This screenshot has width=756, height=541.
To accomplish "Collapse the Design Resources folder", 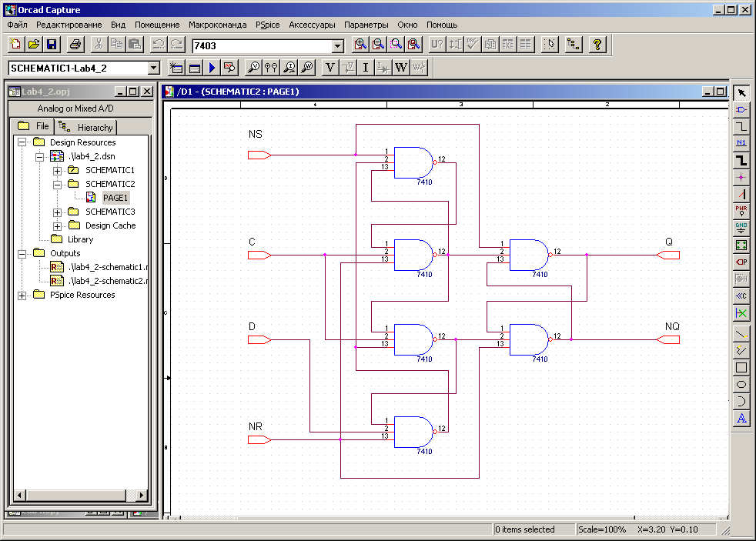I will click(x=22, y=142).
